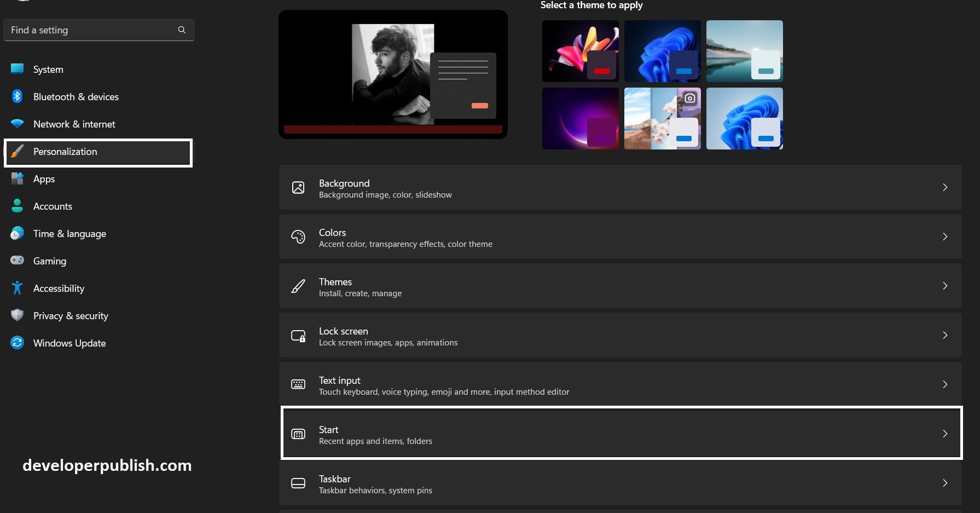Viewport: 980px width, 513px height.
Task: Expand the Themes settings chevron
Action: tap(945, 286)
